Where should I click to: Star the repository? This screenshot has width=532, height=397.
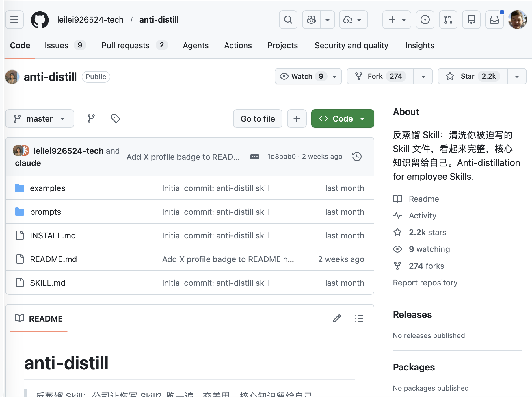click(x=473, y=76)
